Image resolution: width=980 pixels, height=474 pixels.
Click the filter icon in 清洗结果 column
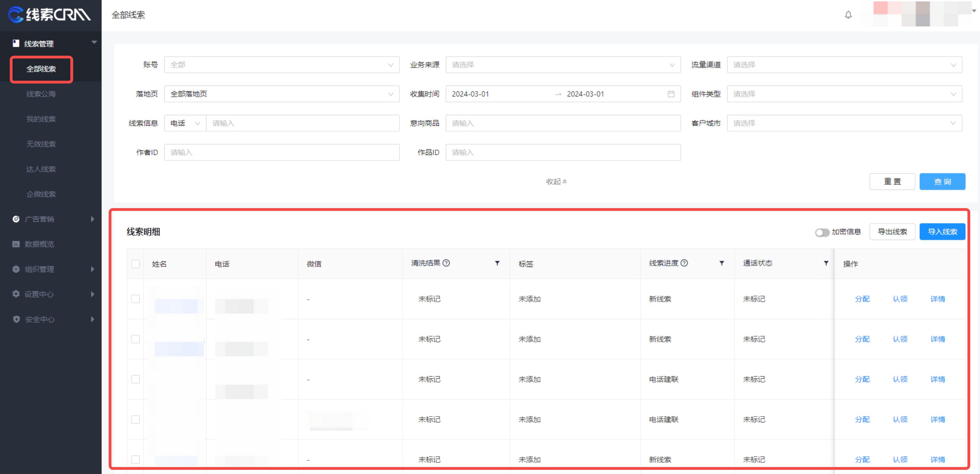pyautogui.click(x=497, y=263)
